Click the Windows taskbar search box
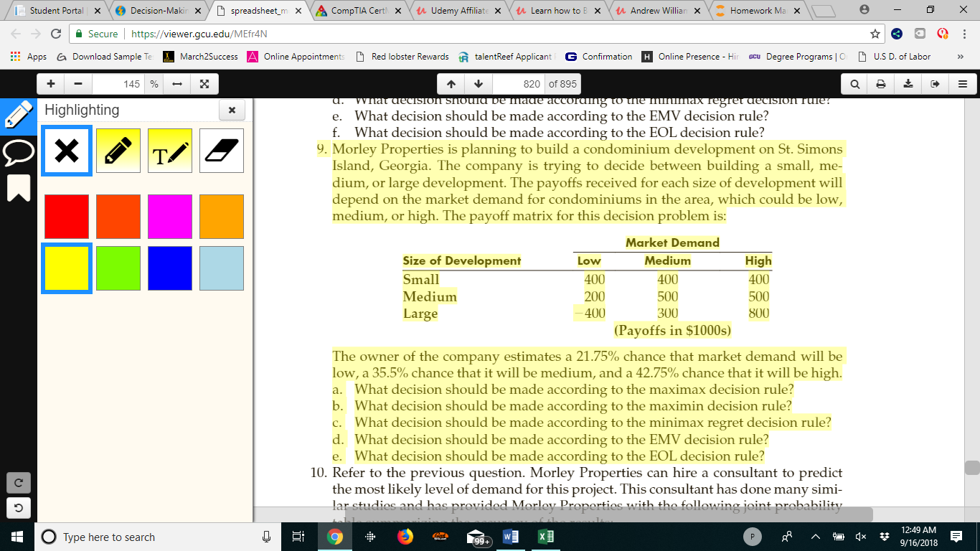The image size is (980, 551). click(158, 537)
